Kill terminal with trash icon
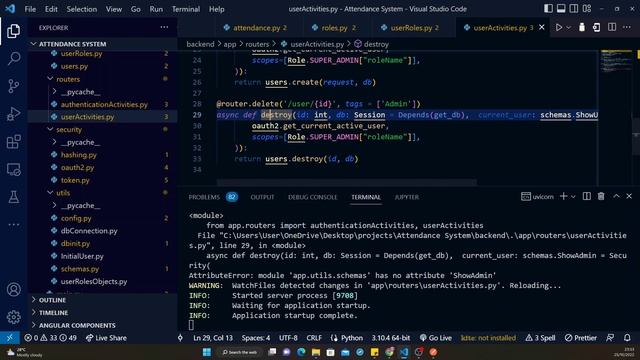 [601, 196]
